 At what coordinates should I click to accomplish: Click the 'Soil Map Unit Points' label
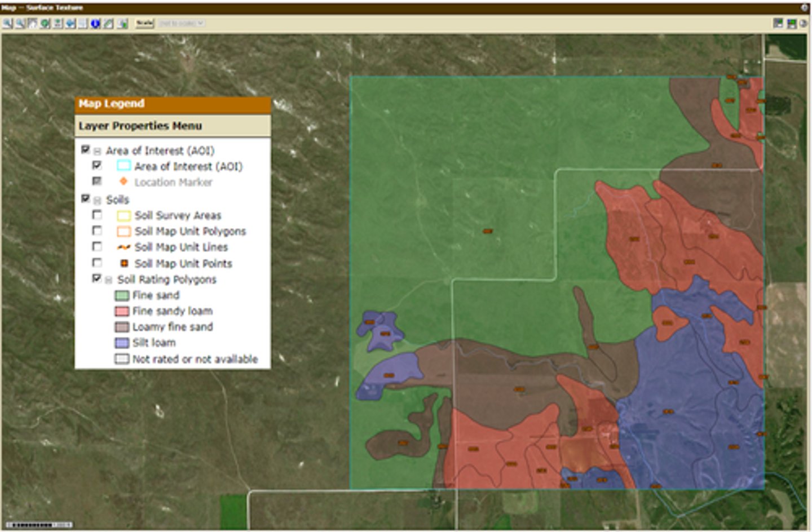[x=183, y=263]
